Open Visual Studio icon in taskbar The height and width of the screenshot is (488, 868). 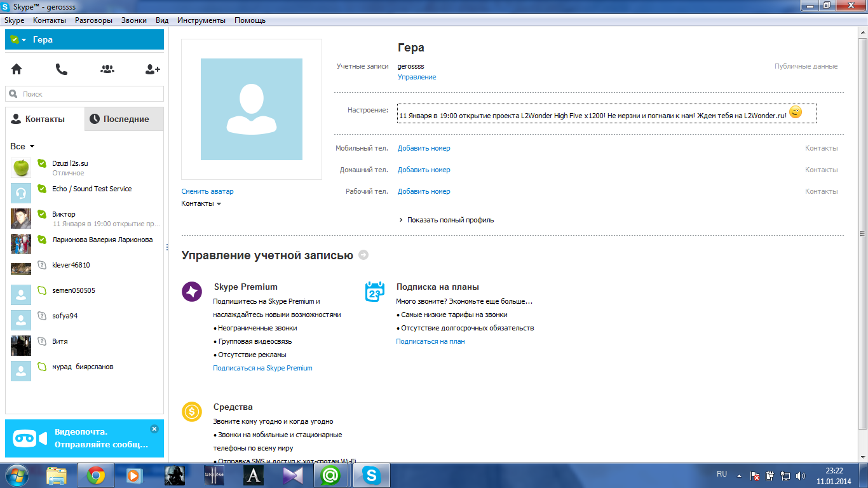pyautogui.click(x=293, y=475)
